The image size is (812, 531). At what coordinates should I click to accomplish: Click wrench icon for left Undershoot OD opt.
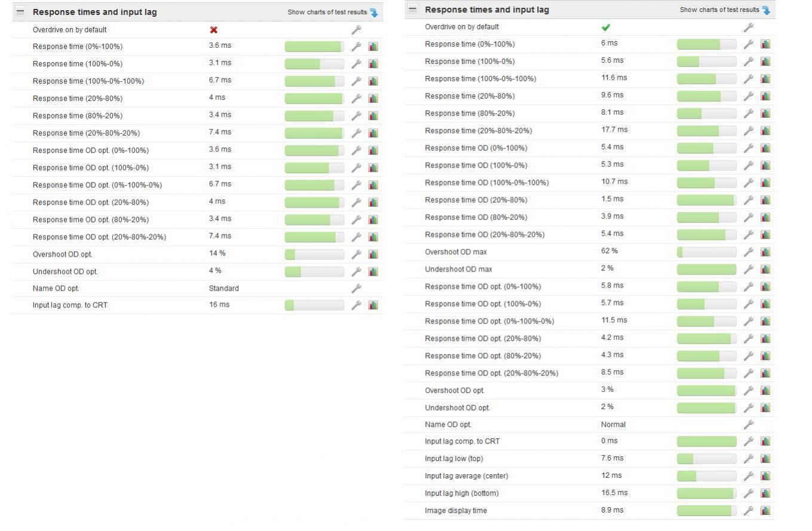point(356,271)
